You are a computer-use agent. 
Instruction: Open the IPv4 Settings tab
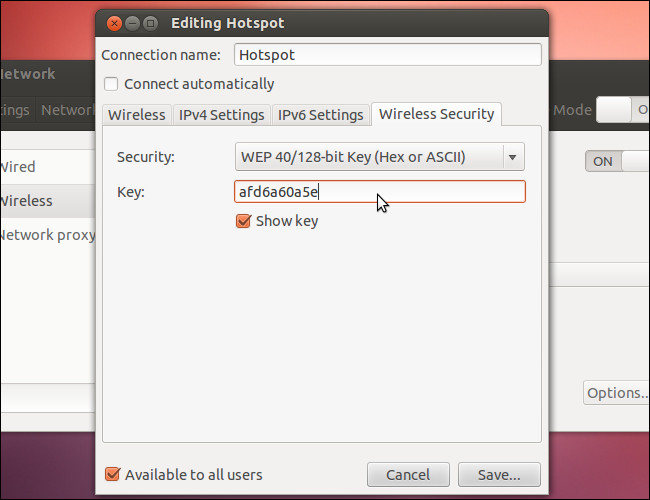pyautogui.click(x=222, y=115)
